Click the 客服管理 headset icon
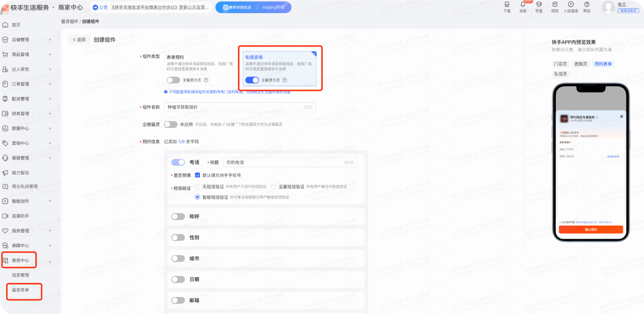This screenshot has width=644, height=314. coord(5,158)
